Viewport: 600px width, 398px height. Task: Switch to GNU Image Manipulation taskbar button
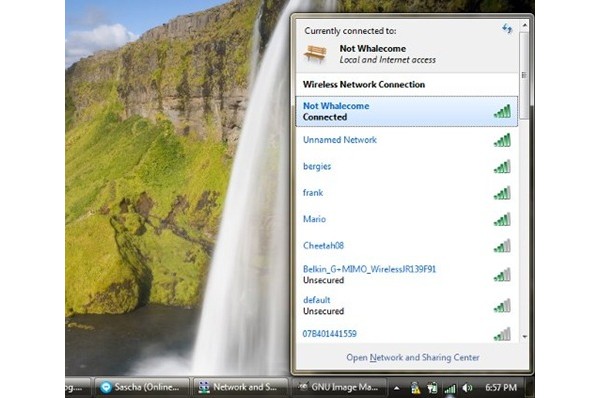[339, 387]
